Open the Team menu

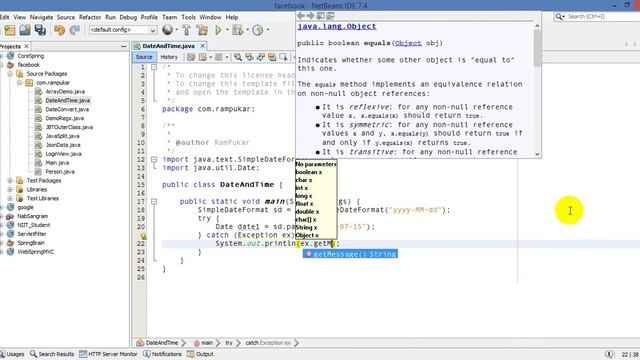click(169, 17)
